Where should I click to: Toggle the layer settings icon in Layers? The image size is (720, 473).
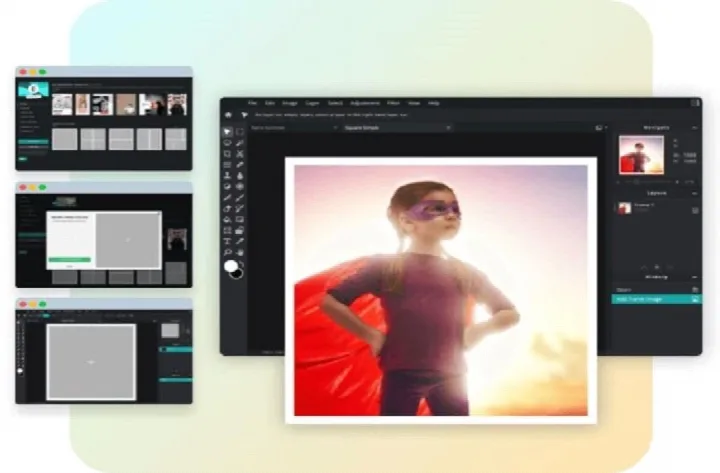tap(695, 210)
